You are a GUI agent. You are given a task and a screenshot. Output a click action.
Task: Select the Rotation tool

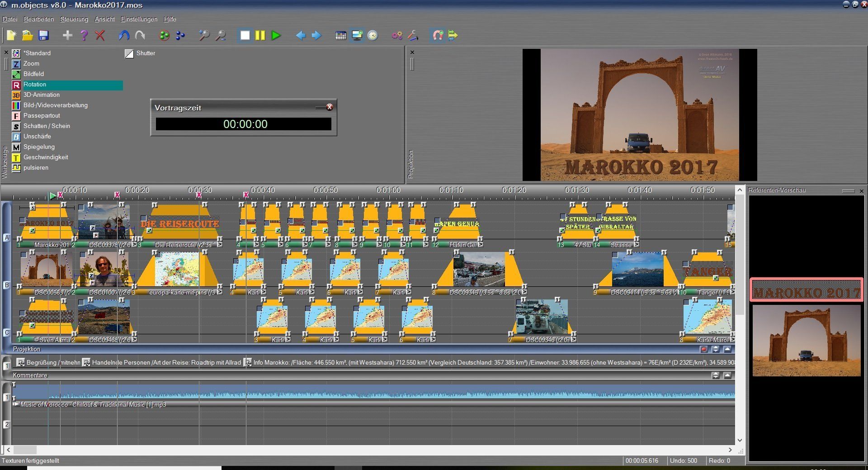pos(67,85)
